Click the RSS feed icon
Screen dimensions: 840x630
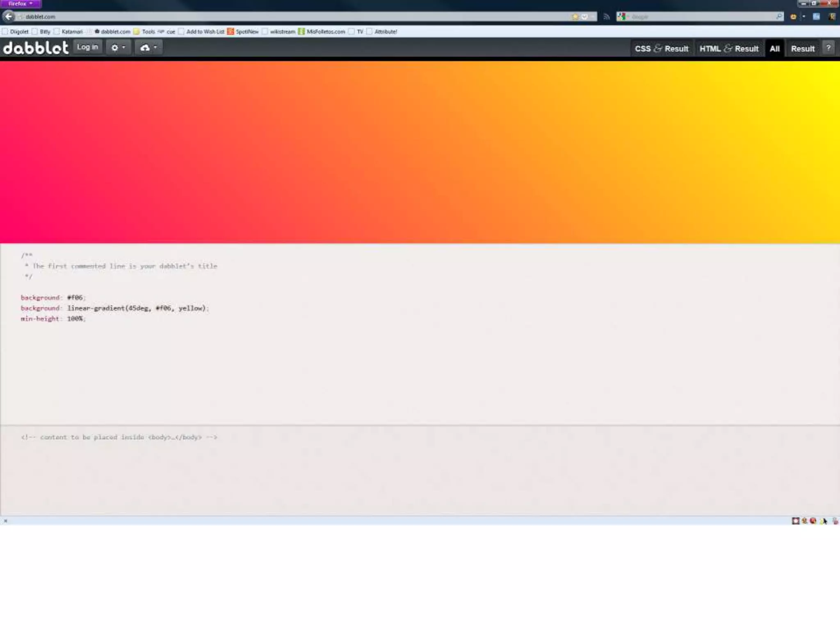[x=606, y=17]
